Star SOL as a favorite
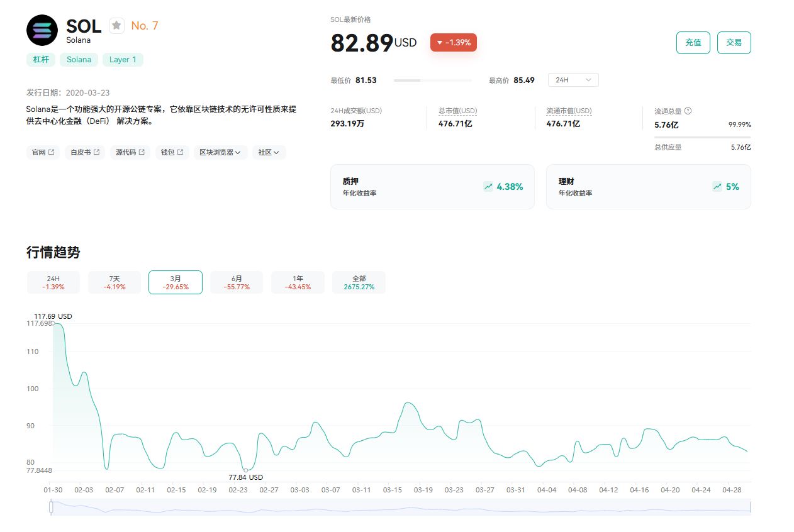794x532 pixels. coord(116,25)
